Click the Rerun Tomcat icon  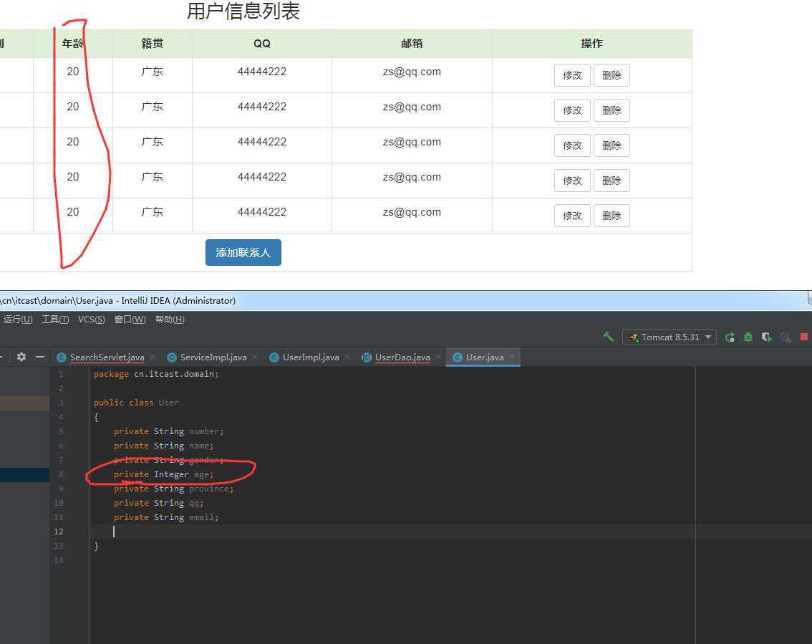pyautogui.click(x=730, y=337)
